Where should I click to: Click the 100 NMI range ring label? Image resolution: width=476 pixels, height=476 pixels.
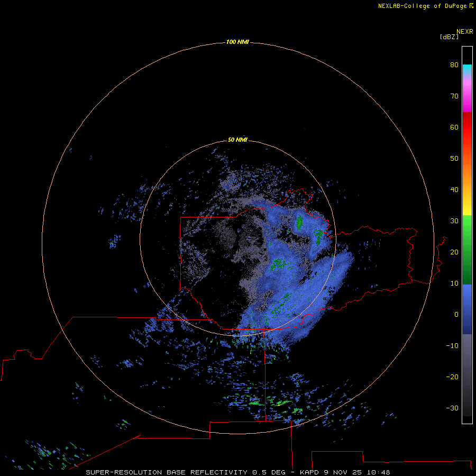coord(237,42)
